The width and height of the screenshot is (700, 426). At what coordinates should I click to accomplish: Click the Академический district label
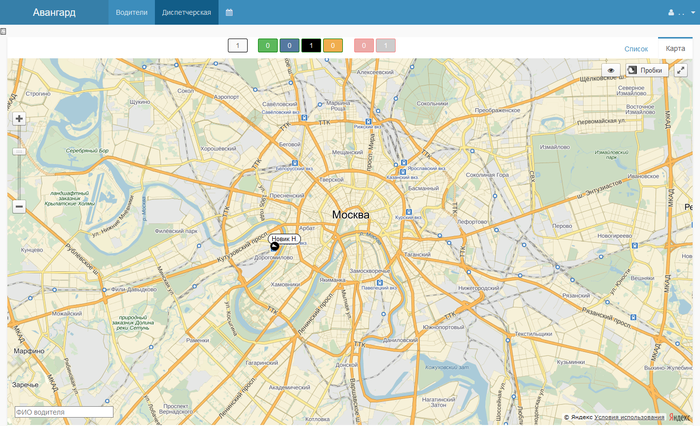click(x=289, y=387)
